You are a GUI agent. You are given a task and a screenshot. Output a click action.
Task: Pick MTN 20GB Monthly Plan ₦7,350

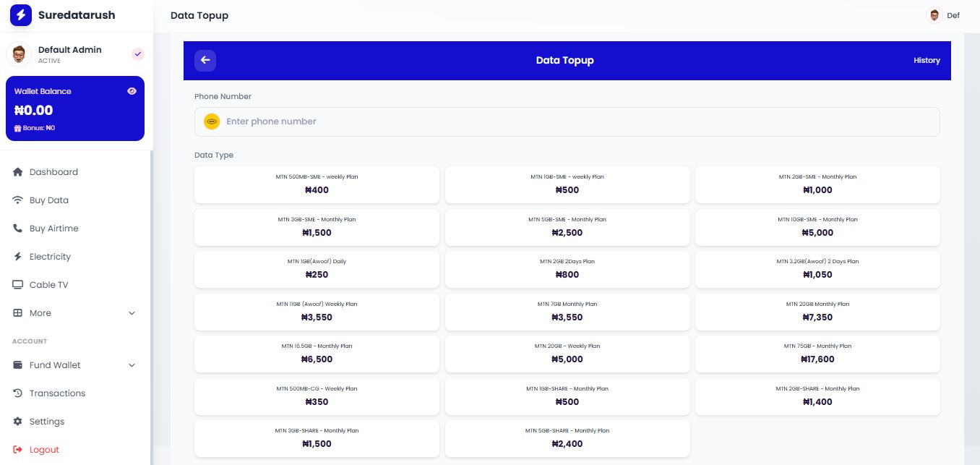pos(817,312)
